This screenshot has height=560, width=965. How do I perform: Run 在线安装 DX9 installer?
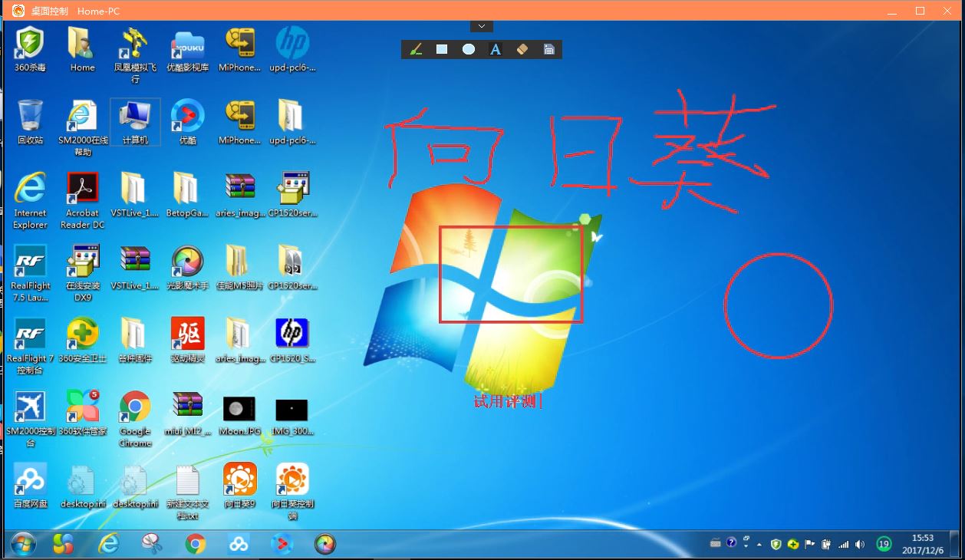[83, 274]
